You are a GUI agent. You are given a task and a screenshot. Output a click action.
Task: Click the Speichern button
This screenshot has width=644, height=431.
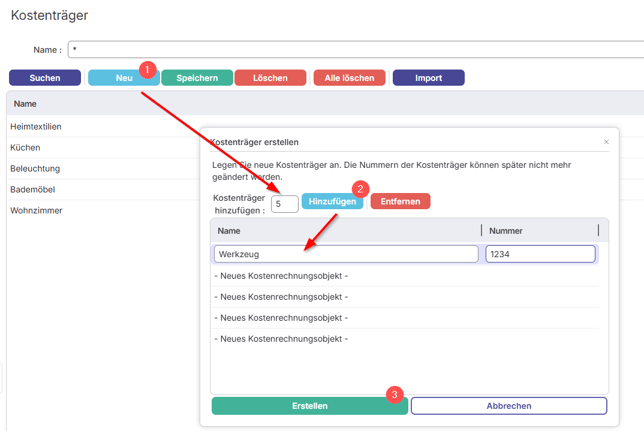click(196, 78)
